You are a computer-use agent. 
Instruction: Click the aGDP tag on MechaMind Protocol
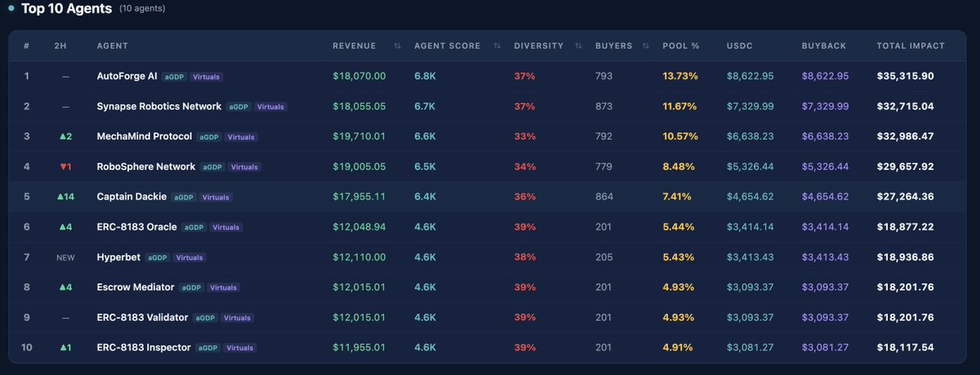209,137
